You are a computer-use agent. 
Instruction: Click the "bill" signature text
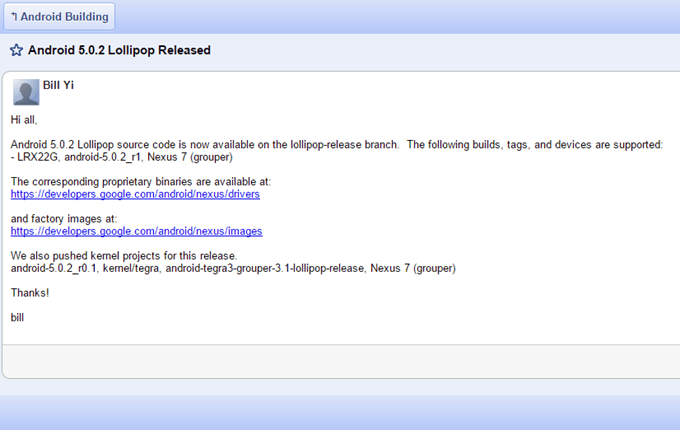(17, 317)
